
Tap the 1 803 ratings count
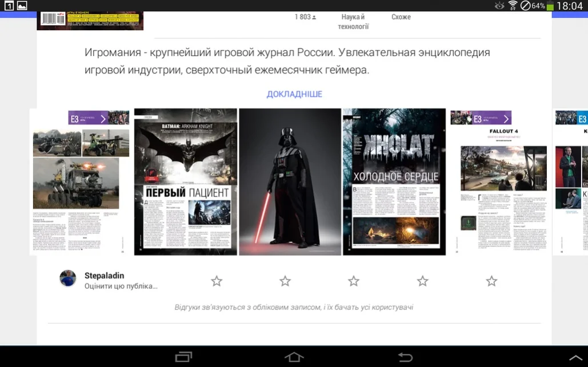(x=305, y=17)
